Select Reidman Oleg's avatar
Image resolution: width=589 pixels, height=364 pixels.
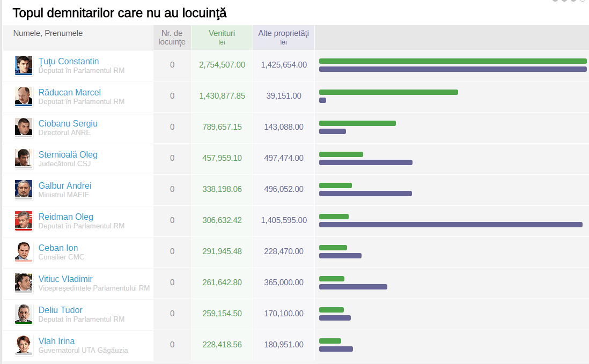point(24,221)
